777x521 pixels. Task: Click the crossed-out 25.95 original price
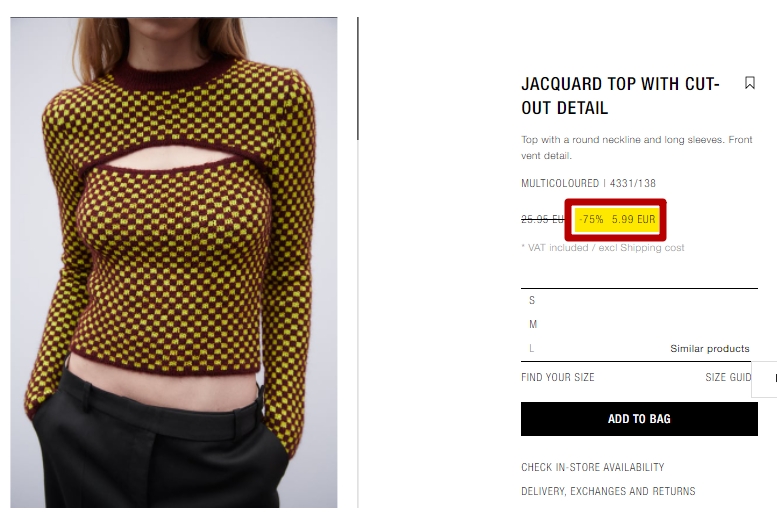(x=543, y=219)
